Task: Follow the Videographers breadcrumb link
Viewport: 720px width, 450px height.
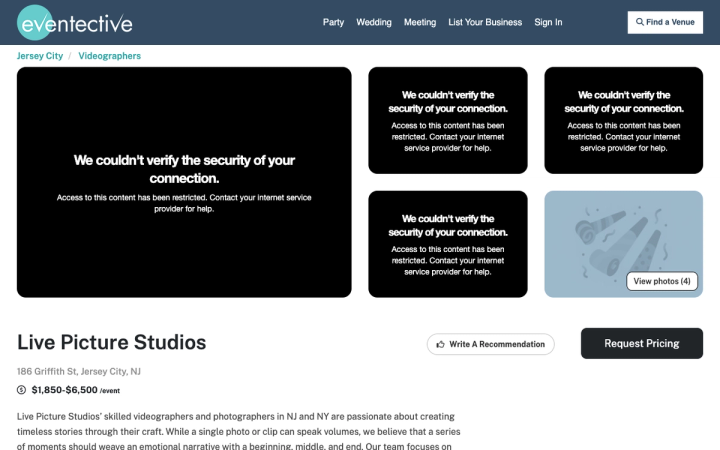Action: (109, 56)
